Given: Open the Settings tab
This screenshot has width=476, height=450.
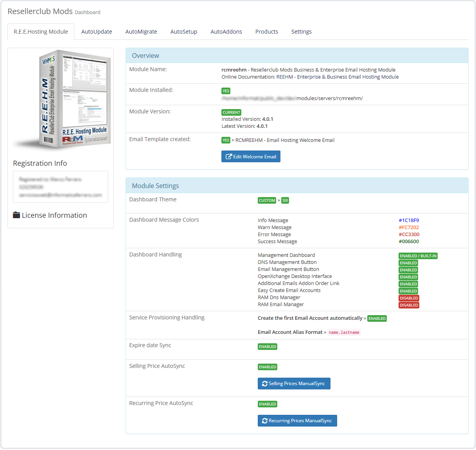Looking at the screenshot, I should point(302,32).
